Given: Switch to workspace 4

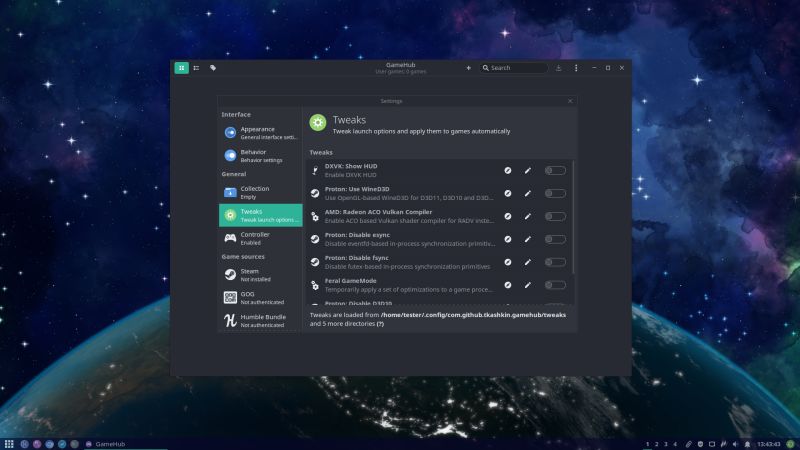Looking at the screenshot, I should (676, 444).
